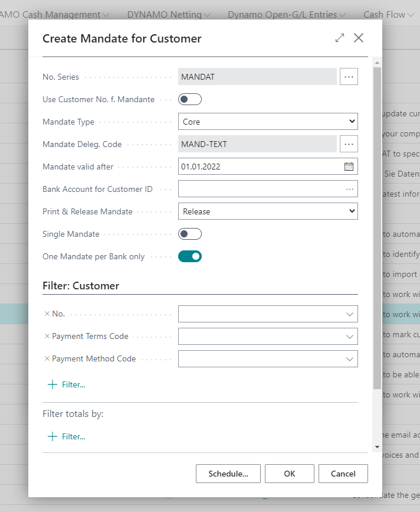The image size is (420, 512).
Task: Add a Filter totals by filter plus icon
Action: [x=52, y=436]
